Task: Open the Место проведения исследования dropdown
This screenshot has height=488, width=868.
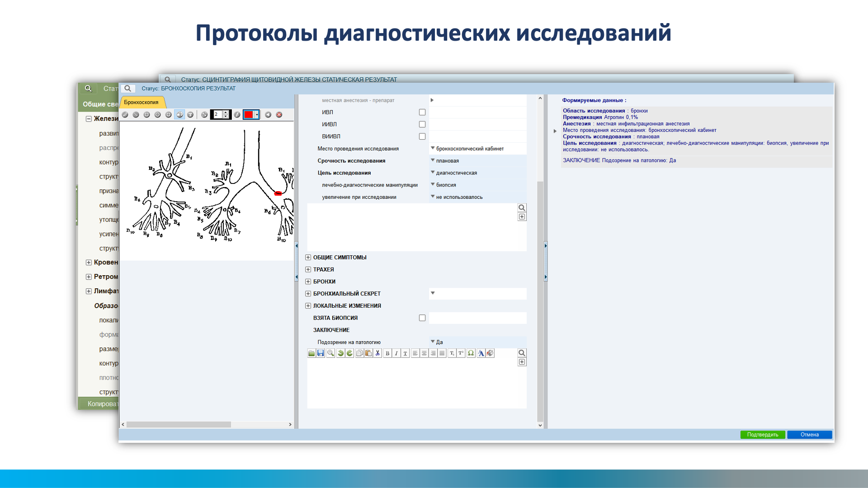Action: click(478, 149)
